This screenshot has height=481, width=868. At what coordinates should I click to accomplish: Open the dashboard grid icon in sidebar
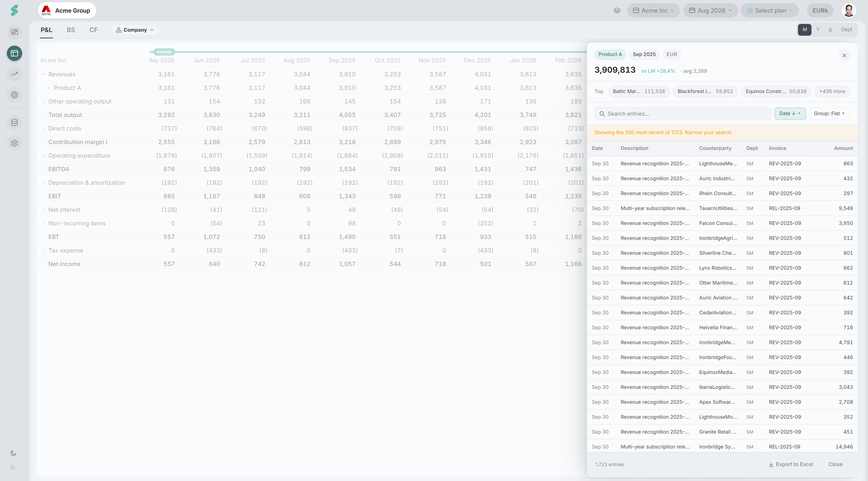(x=14, y=32)
